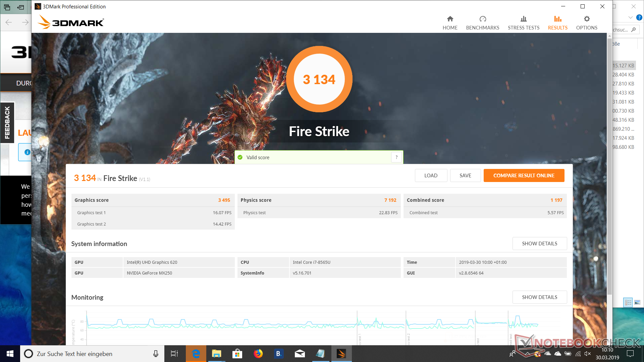Click the Time value 2019-03-30 10:00
644x362 pixels.
tap(483, 262)
